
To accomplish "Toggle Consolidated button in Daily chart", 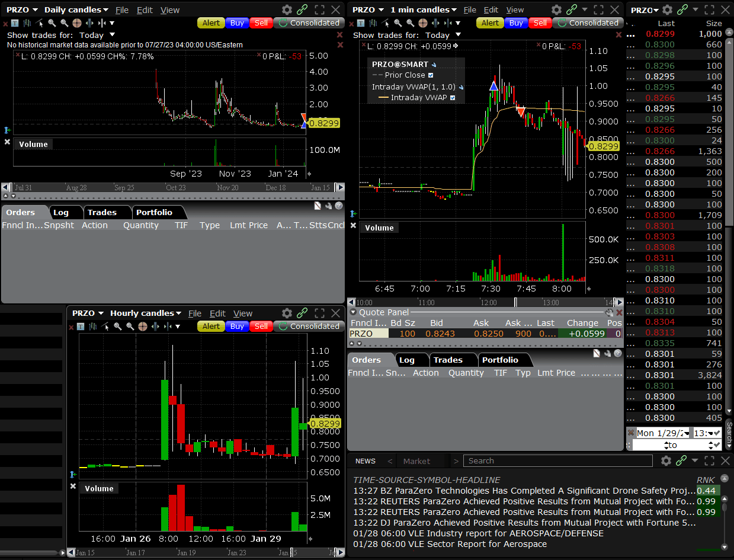I will pyautogui.click(x=309, y=23).
